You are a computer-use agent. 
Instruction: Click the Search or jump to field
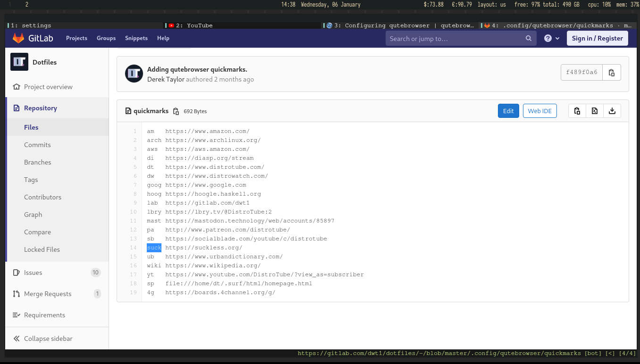(x=461, y=39)
